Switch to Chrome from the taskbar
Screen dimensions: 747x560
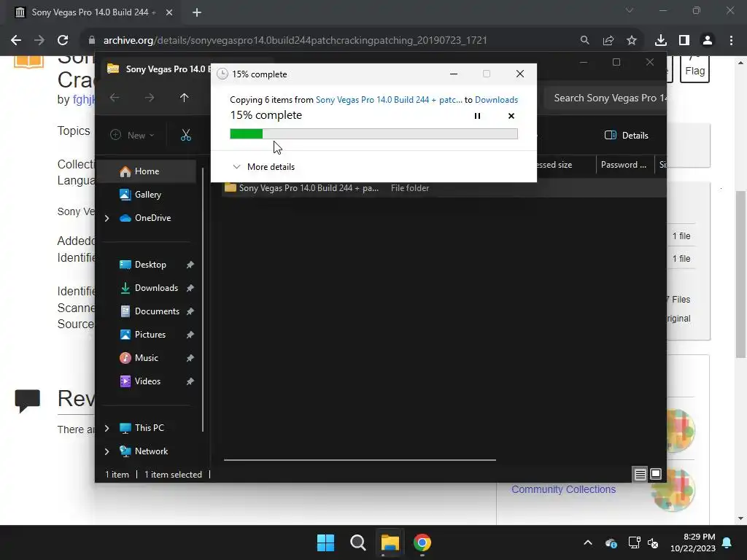[422, 542]
